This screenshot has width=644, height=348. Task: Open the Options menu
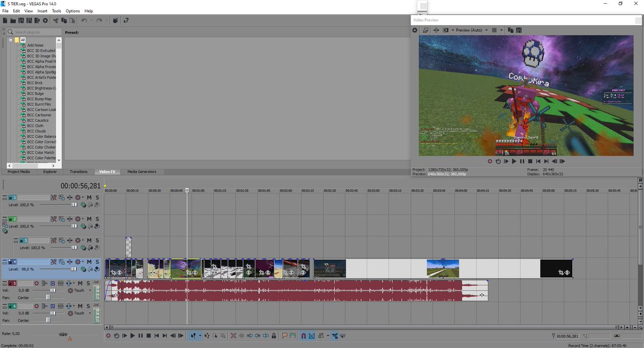73,11
